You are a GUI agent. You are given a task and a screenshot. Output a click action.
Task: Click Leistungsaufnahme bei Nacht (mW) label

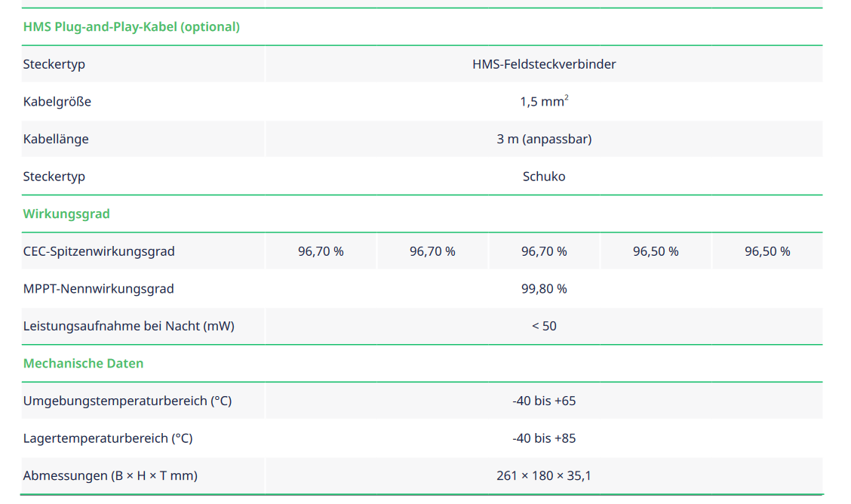[129, 326]
